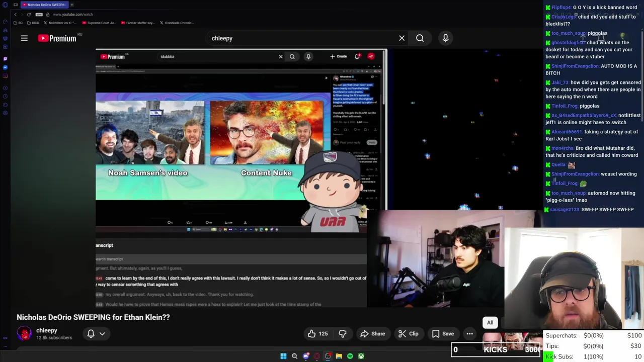The width and height of the screenshot is (644, 362).
Task: Click embedded video's search magnifier icon
Action: pos(292,57)
